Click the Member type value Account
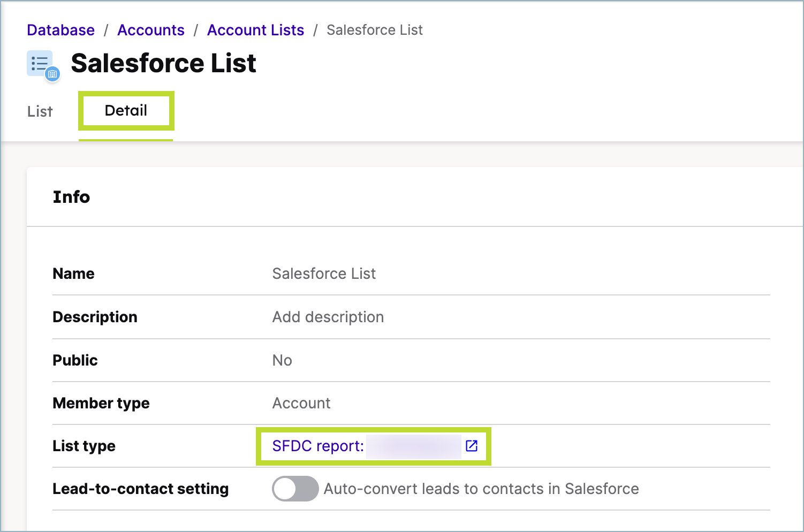804x532 pixels. 301,403
